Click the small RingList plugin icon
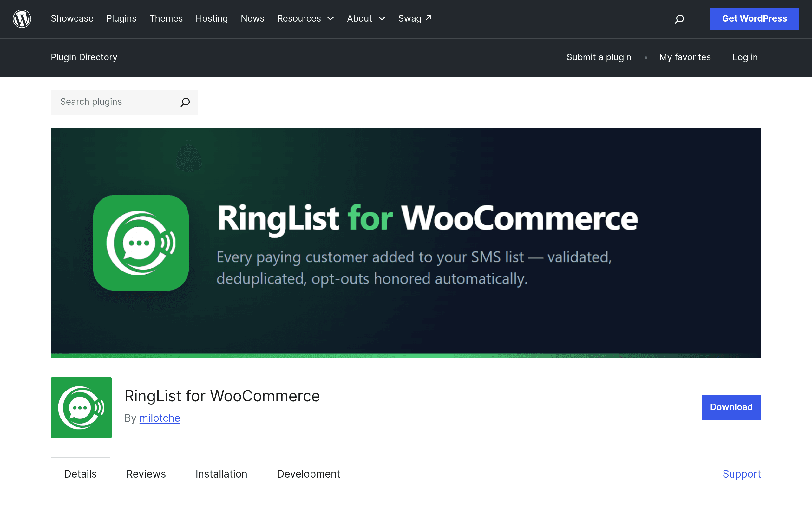The width and height of the screenshot is (812, 508). 81,408
